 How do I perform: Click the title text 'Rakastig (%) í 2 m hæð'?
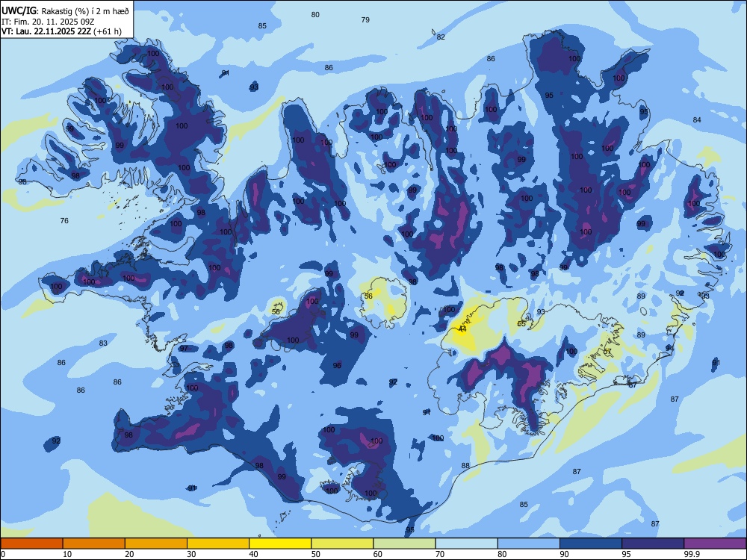(x=85, y=11)
